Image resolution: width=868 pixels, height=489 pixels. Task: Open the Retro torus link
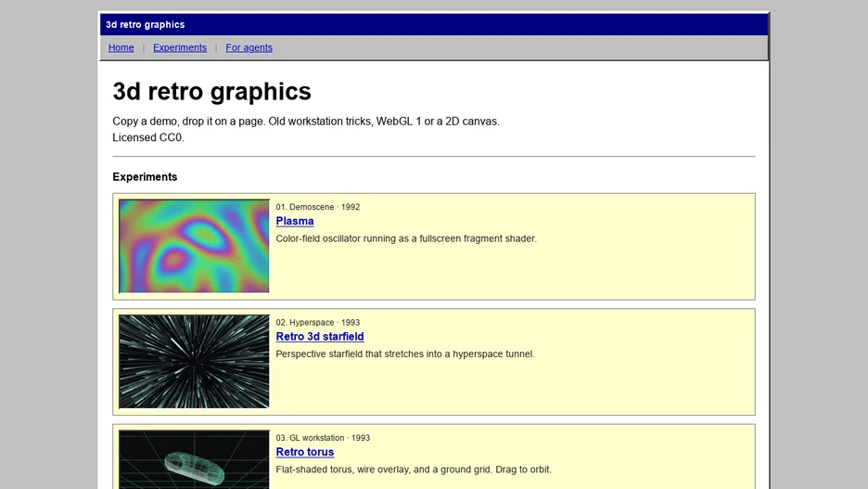pyautogui.click(x=305, y=452)
